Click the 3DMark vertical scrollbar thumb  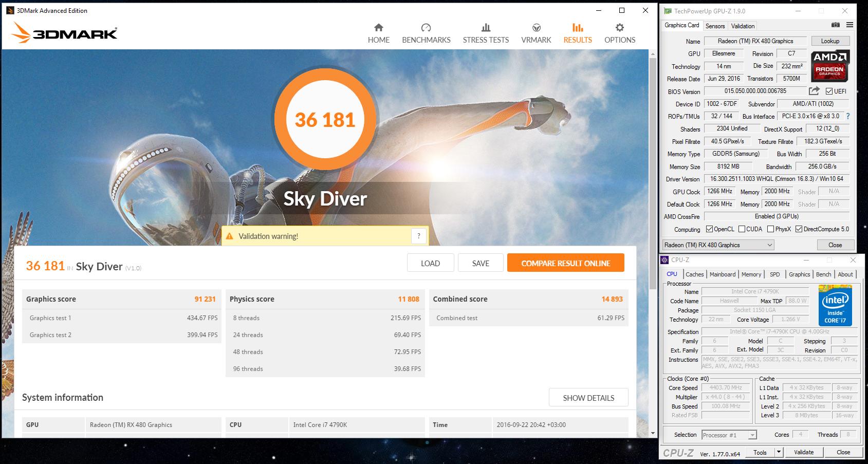(653, 175)
